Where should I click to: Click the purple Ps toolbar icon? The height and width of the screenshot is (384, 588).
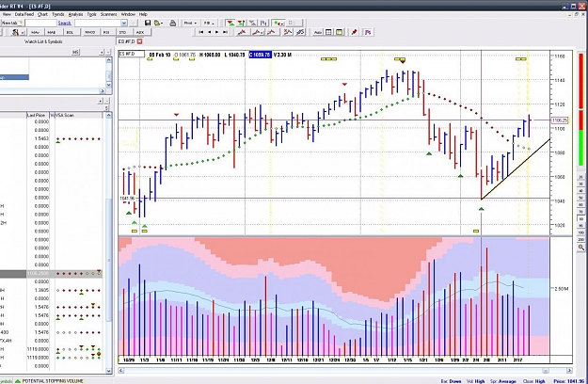point(368,33)
